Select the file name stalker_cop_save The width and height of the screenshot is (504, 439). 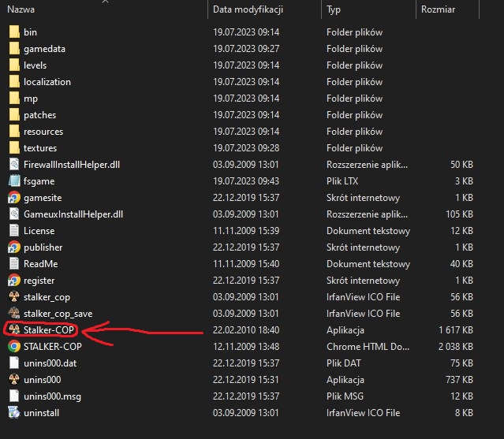pyautogui.click(x=58, y=314)
